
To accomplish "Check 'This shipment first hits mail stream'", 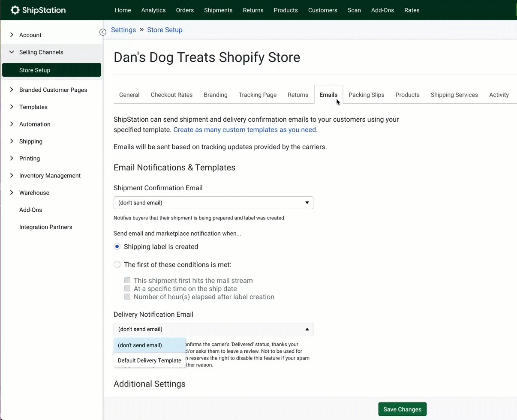I will [127, 281].
